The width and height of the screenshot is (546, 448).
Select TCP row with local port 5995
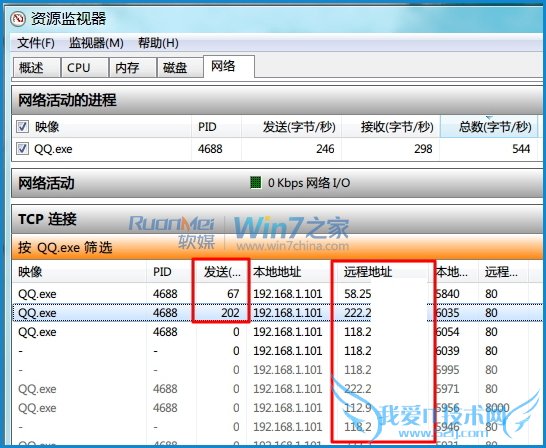(277, 370)
